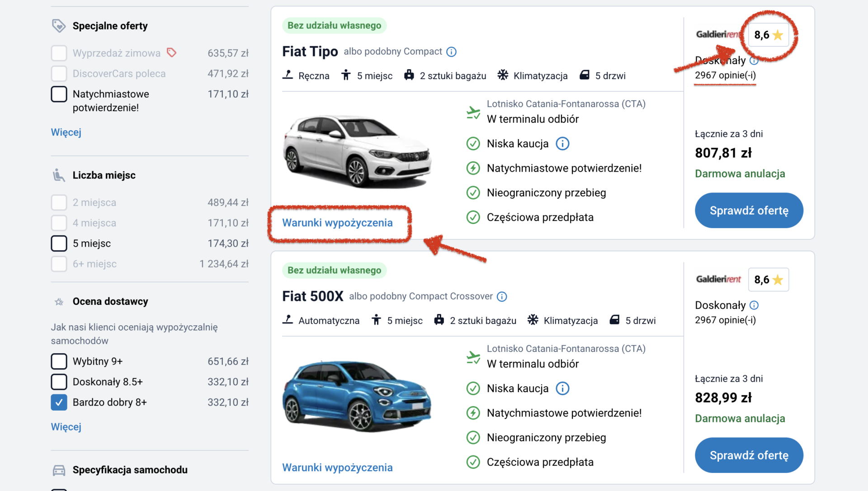Tick the 5 miejsc checkbox
This screenshot has width=868, height=491.
(59, 243)
